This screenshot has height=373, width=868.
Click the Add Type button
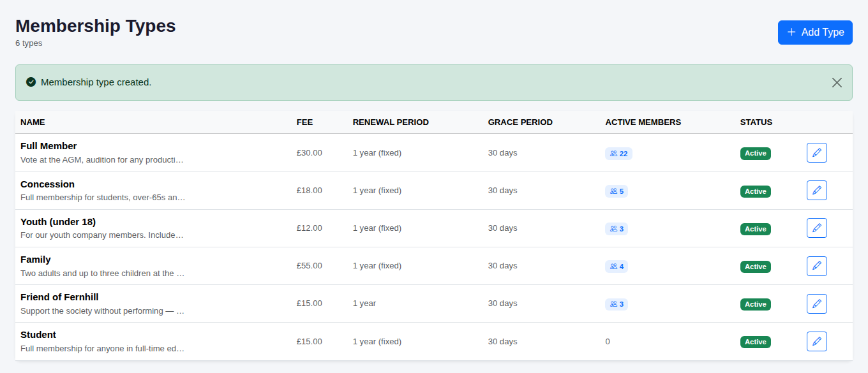click(x=815, y=33)
